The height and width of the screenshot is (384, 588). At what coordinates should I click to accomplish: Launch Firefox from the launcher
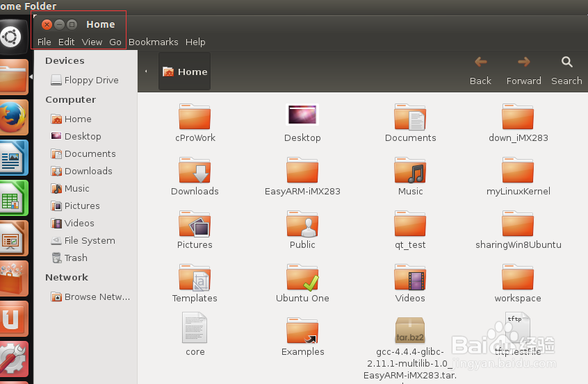click(x=13, y=117)
